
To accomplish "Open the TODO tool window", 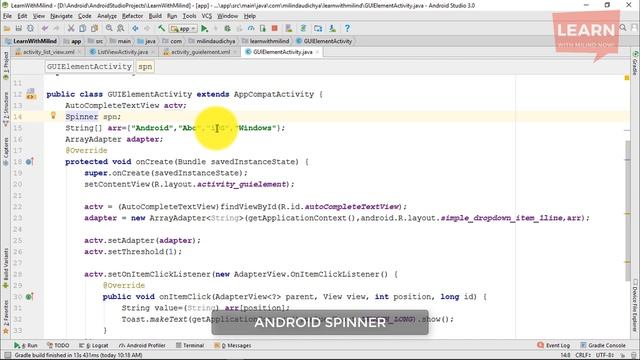I will click(x=58, y=345).
